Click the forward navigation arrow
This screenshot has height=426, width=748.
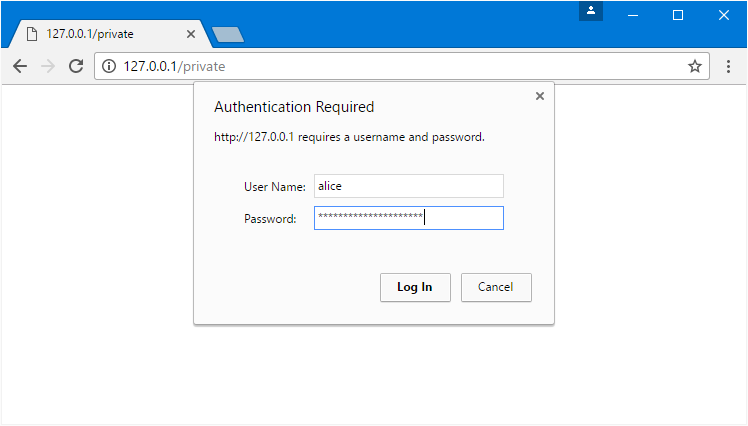(x=47, y=66)
